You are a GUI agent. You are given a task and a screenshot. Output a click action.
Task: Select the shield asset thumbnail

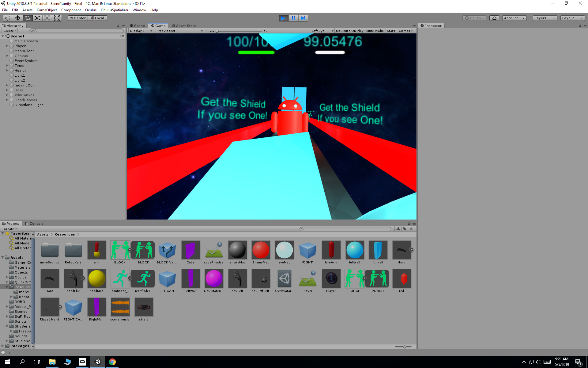(x=144, y=307)
